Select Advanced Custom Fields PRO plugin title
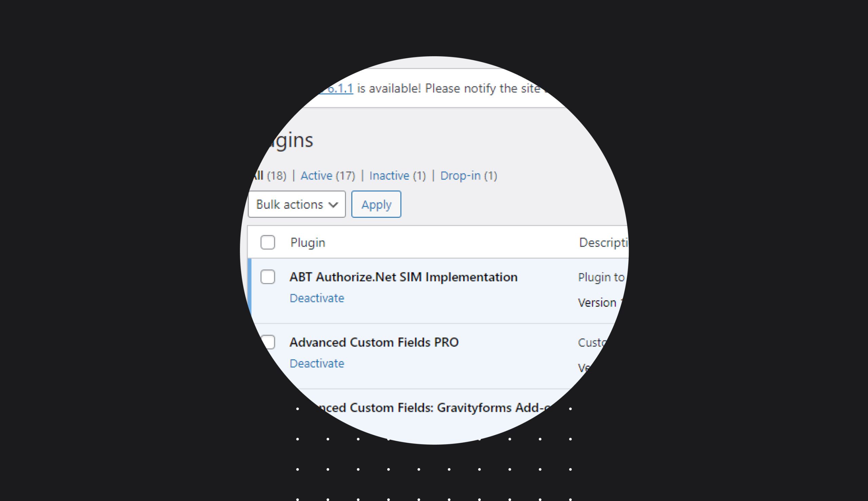 [x=374, y=342]
